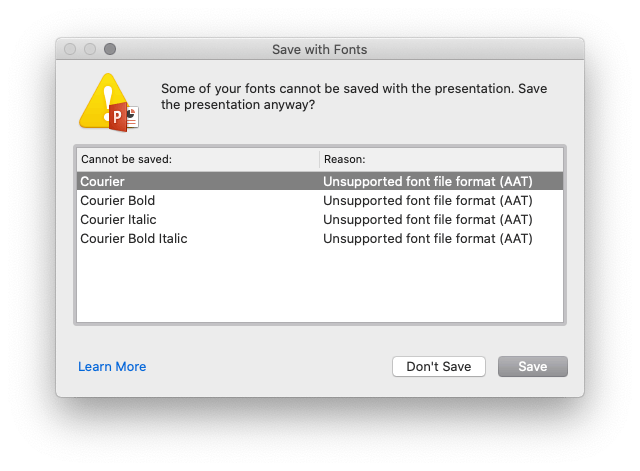The width and height of the screenshot is (640, 471).
Task: Click the Don't Save button
Action: 438,367
